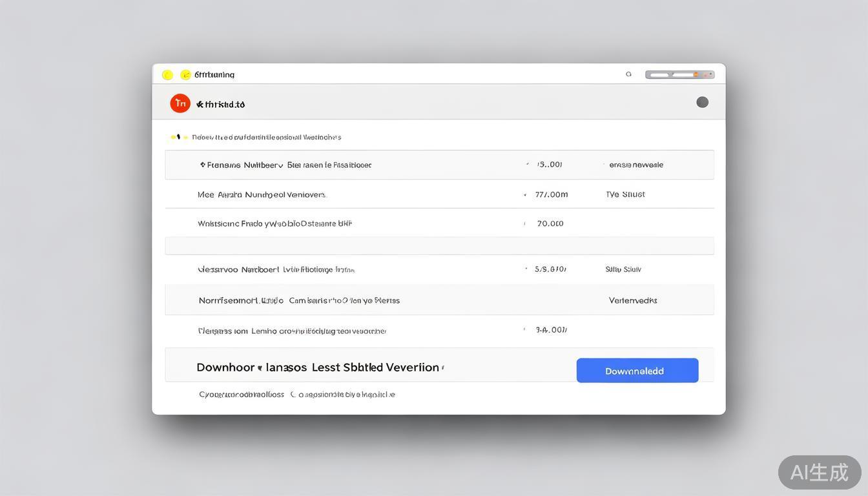Screen dimensions: 868x496
Task: Click the dark profile circle icon
Action: (702, 101)
